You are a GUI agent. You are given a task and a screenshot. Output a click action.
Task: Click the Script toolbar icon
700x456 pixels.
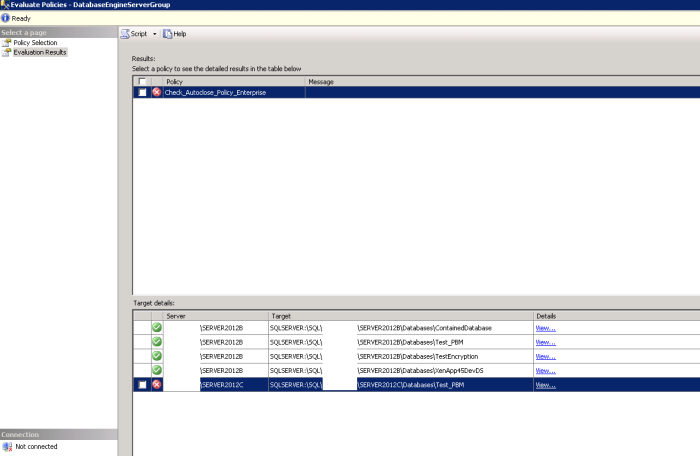[x=125, y=34]
